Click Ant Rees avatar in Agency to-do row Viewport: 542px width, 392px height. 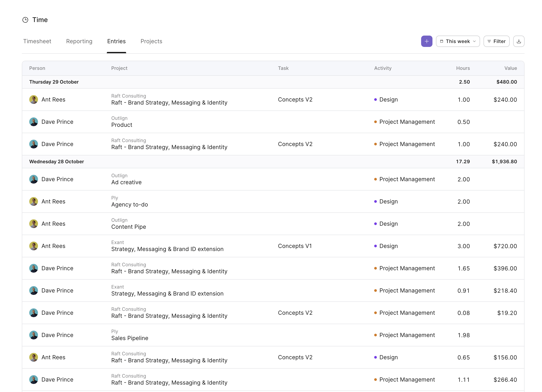tap(33, 201)
